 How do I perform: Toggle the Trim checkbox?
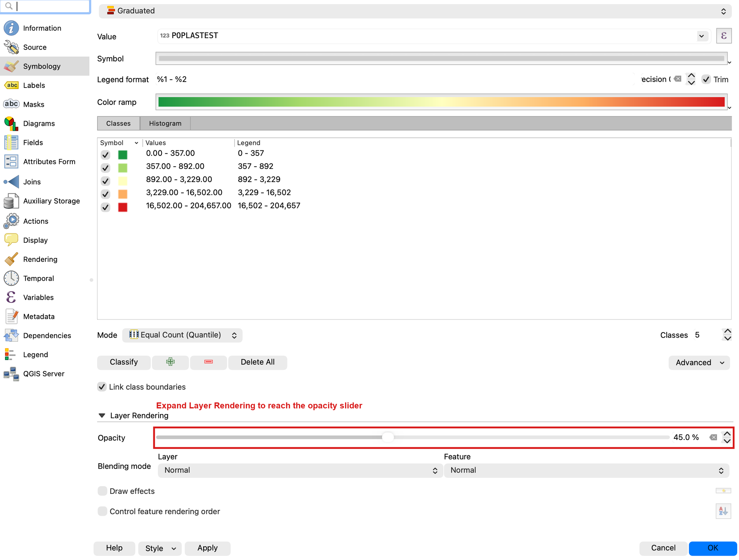pos(706,79)
